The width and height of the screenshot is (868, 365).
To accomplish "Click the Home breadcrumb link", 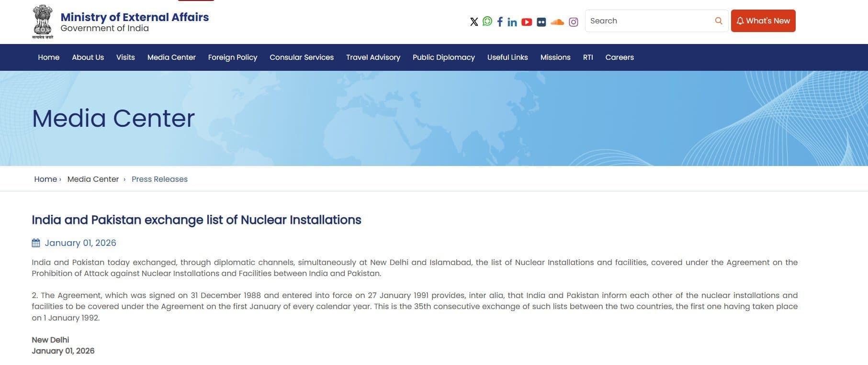I will pyautogui.click(x=45, y=179).
